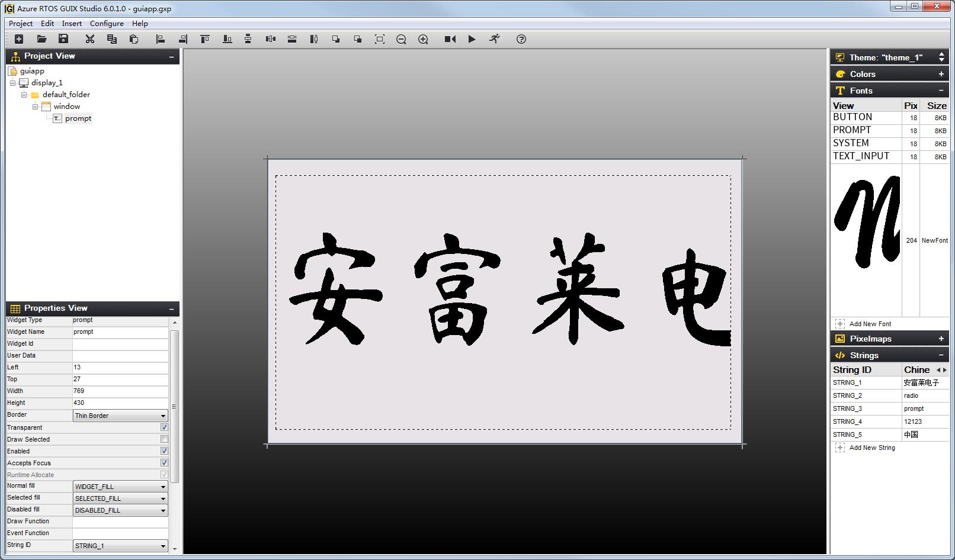
Task: Toggle the Transparent checkbox
Action: point(164,427)
